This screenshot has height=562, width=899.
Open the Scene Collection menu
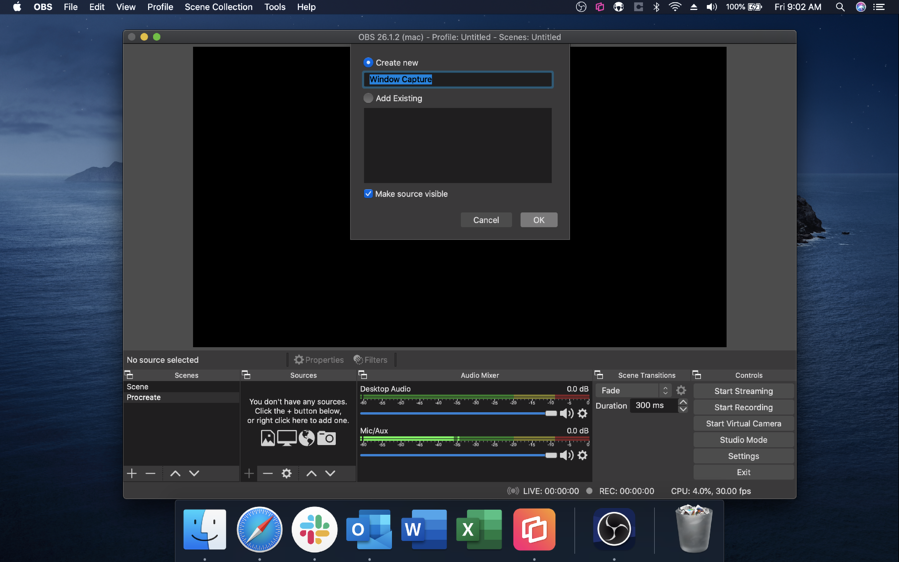pyautogui.click(x=218, y=7)
